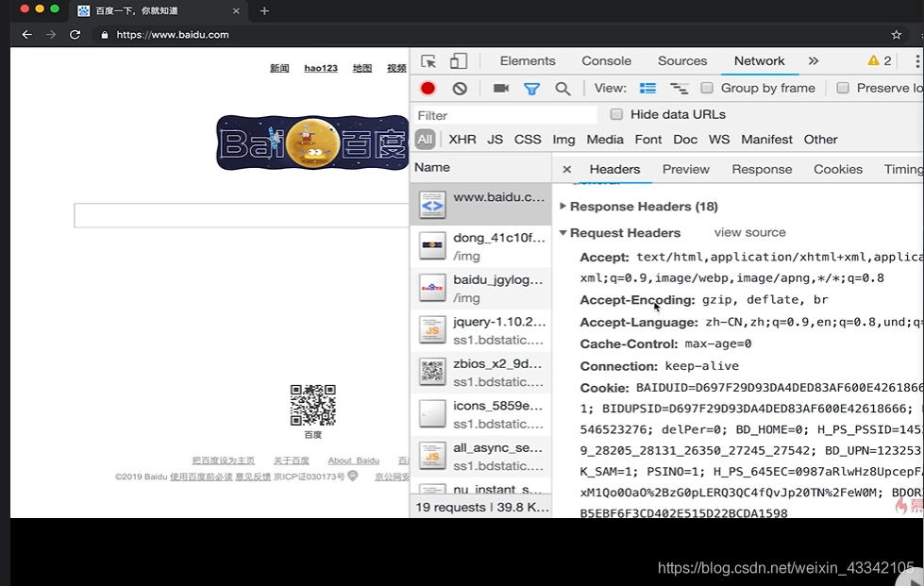The image size is (924, 586).
Task: Open the Elements panel tab
Action: pyautogui.click(x=528, y=60)
